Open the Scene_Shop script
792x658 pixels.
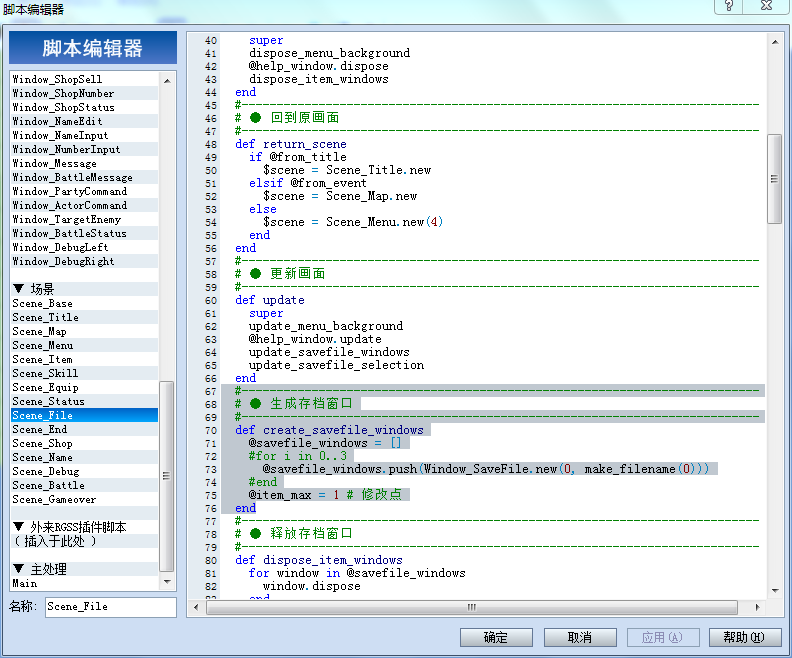(84, 444)
